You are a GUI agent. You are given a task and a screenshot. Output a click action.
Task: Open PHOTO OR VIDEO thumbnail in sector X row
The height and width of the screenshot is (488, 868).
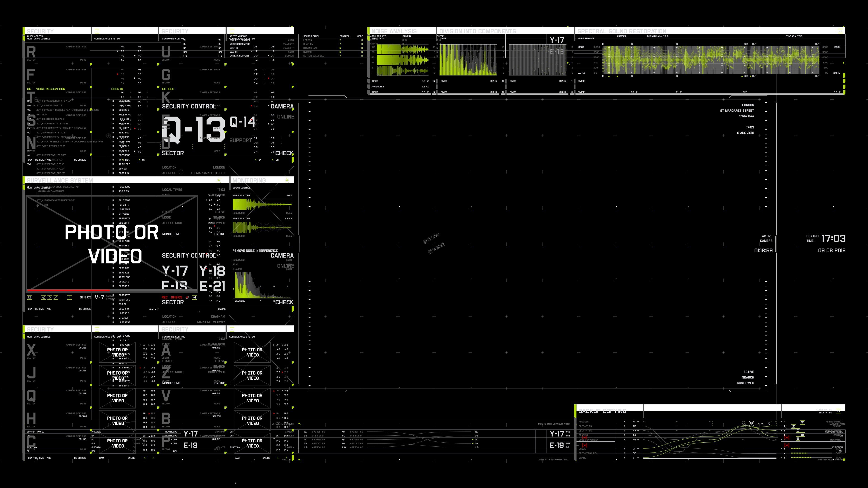[117, 352]
